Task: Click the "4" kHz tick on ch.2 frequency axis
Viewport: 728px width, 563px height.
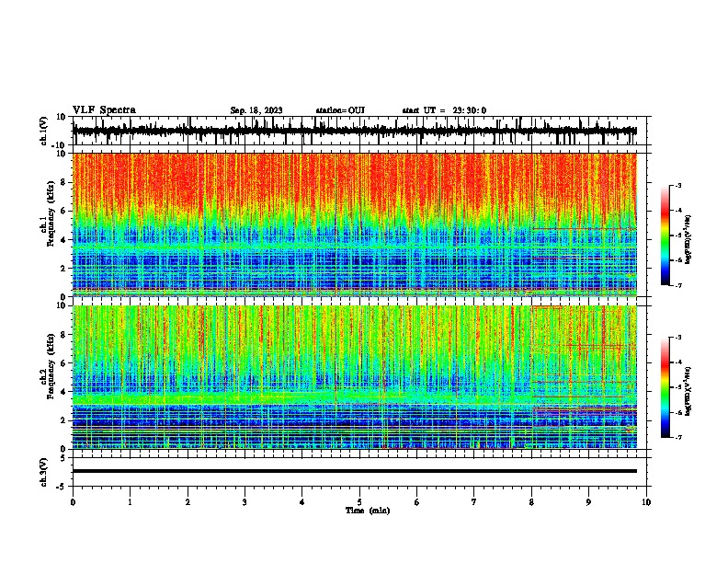Action: tap(63, 392)
